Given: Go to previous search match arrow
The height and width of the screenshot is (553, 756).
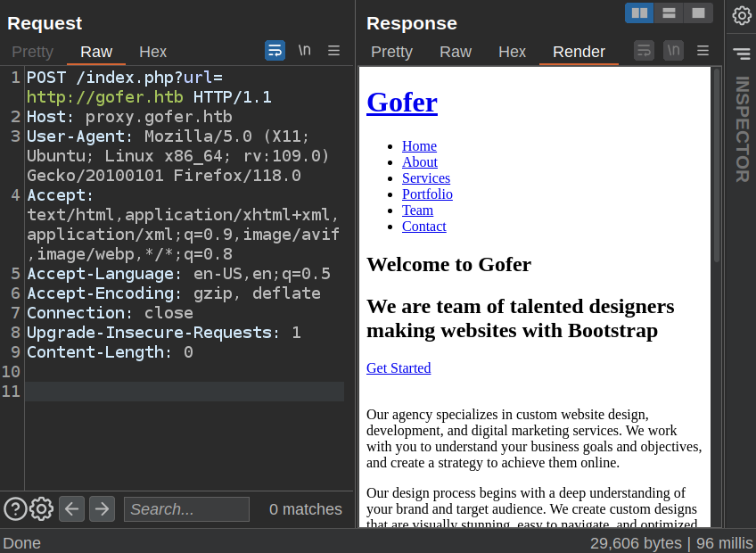Looking at the screenshot, I should coord(72,509).
